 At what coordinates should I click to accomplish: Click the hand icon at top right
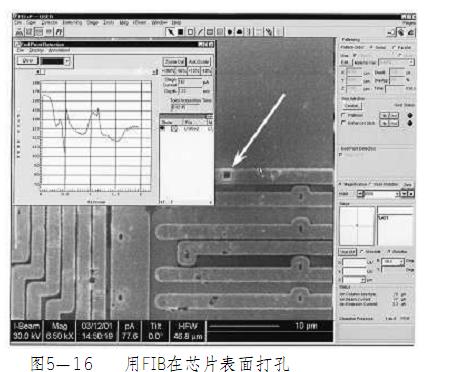point(401,32)
